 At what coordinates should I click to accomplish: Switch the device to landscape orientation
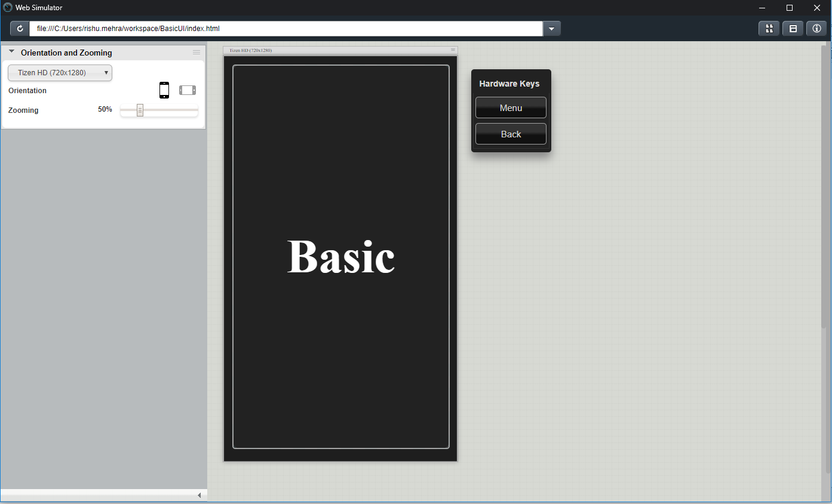pos(187,90)
